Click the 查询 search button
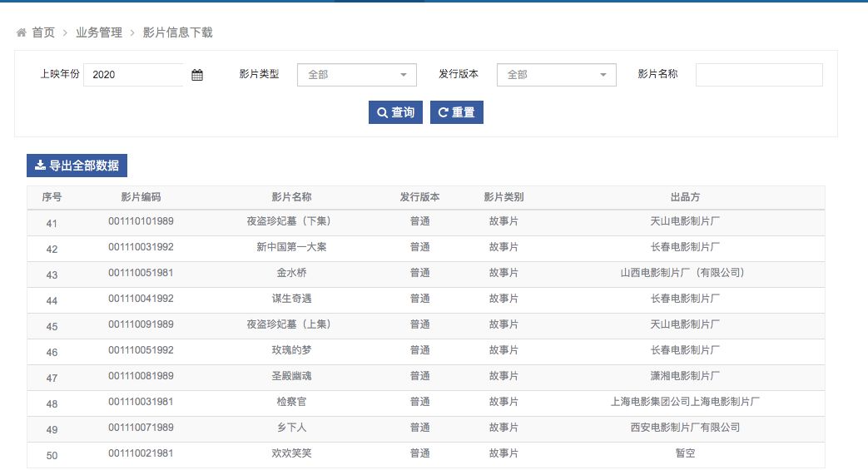The height and width of the screenshot is (470, 868). click(x=395, y=112)
